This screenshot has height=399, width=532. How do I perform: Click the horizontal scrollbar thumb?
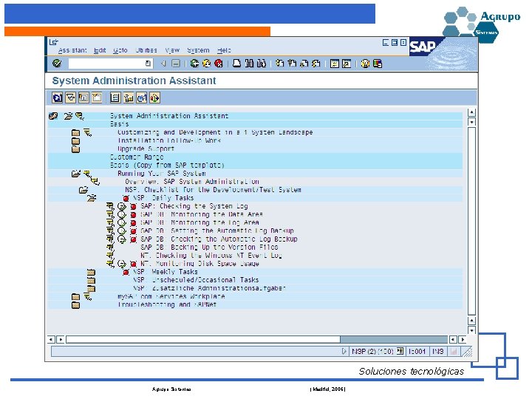[203, 339]
